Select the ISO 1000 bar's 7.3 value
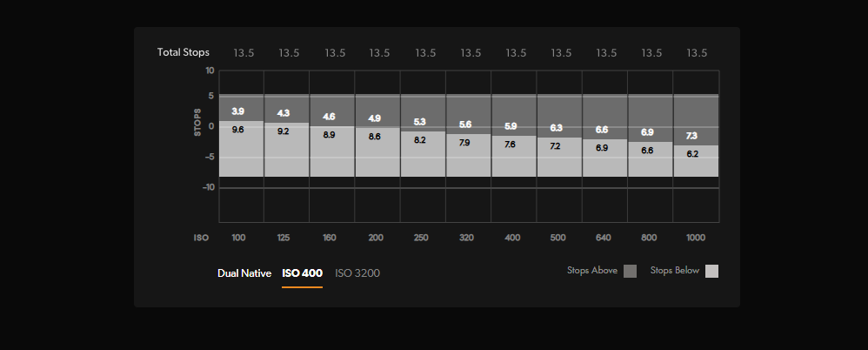The height and width of the screenshot is (350, 868). 691,136
